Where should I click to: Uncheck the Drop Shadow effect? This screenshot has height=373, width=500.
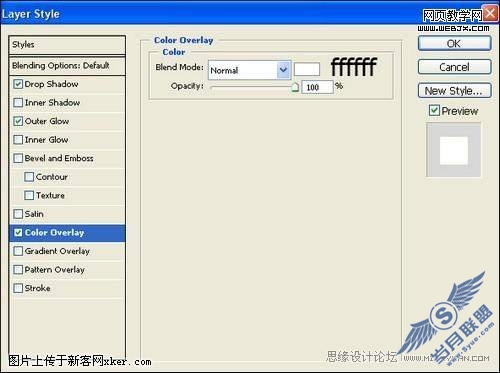(18, 84)
